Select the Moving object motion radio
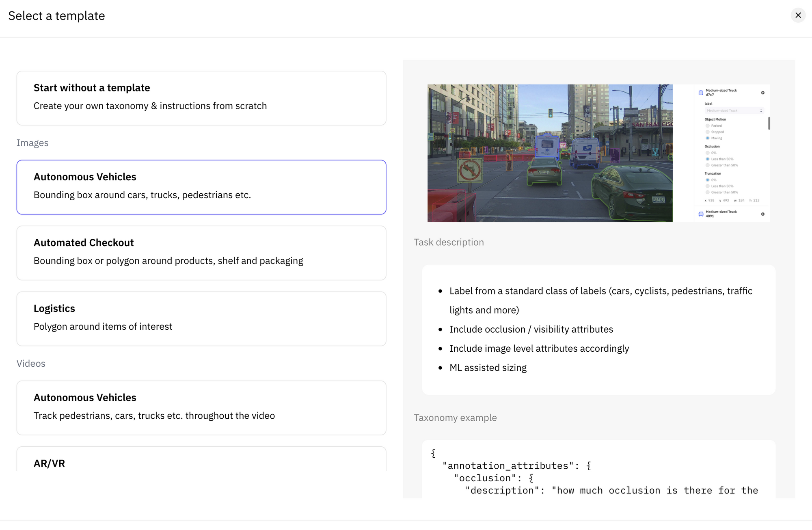This screenshot has width=812, height=530. 708,138
